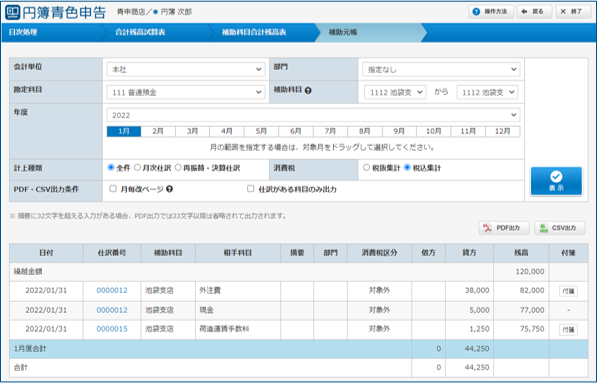Viewport: 597px width, 383px height.
Task: Click the 残高 column header
Action: tap(521, 253)
